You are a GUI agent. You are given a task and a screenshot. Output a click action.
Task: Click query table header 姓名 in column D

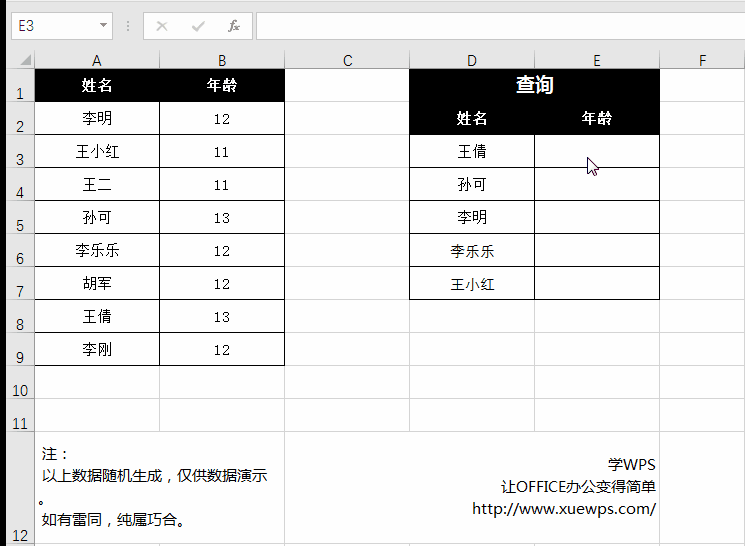(472, 118)
